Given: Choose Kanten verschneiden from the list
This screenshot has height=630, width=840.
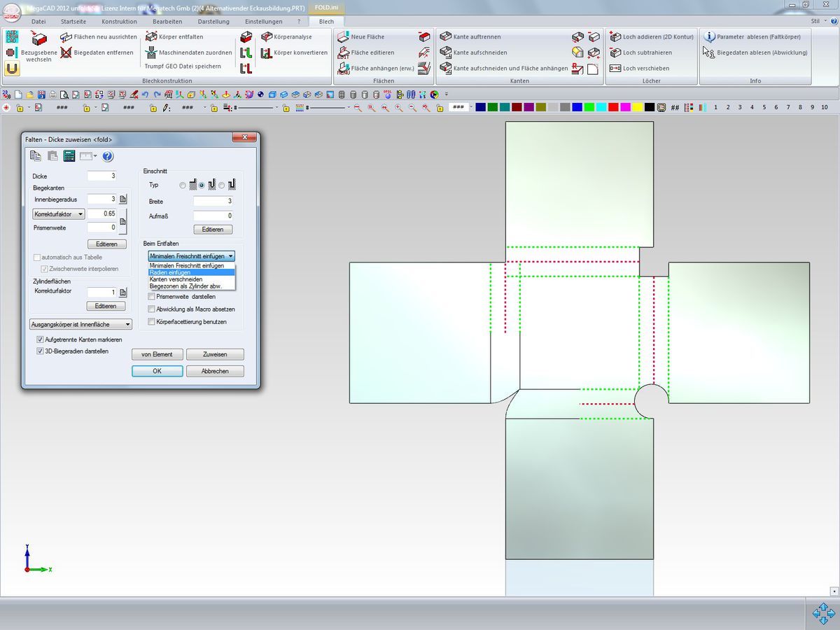Looking at the screenshot, I should (176, 279).
